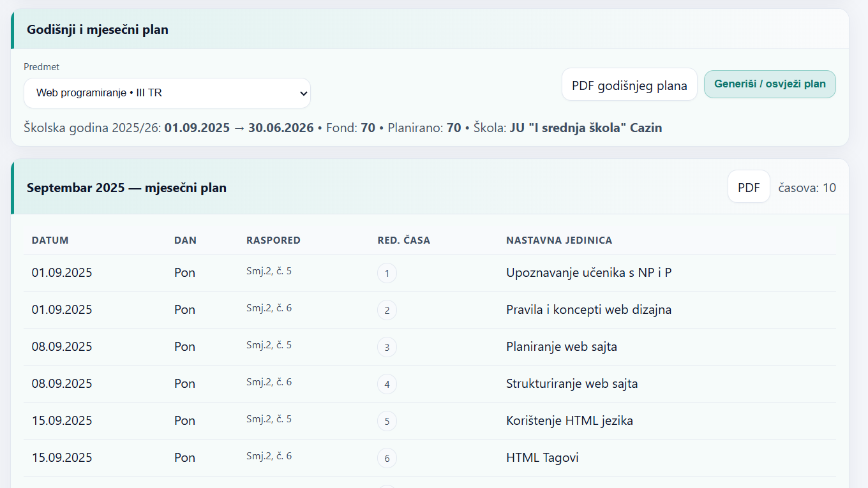868x488 pixels.
Task: Click 'Strukturiranje web sajta' lesson
Action: [572, 384]
